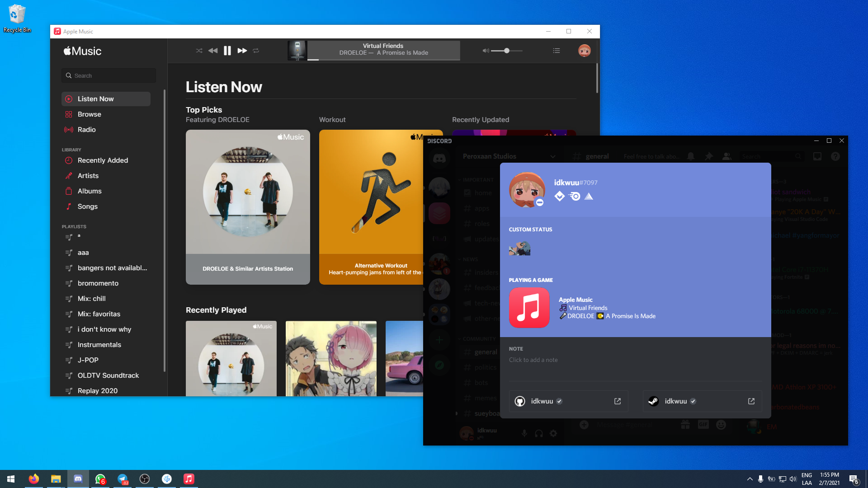Screen dimensions: 868x488
Task: Pause the current song
Action: coord(227,51)
